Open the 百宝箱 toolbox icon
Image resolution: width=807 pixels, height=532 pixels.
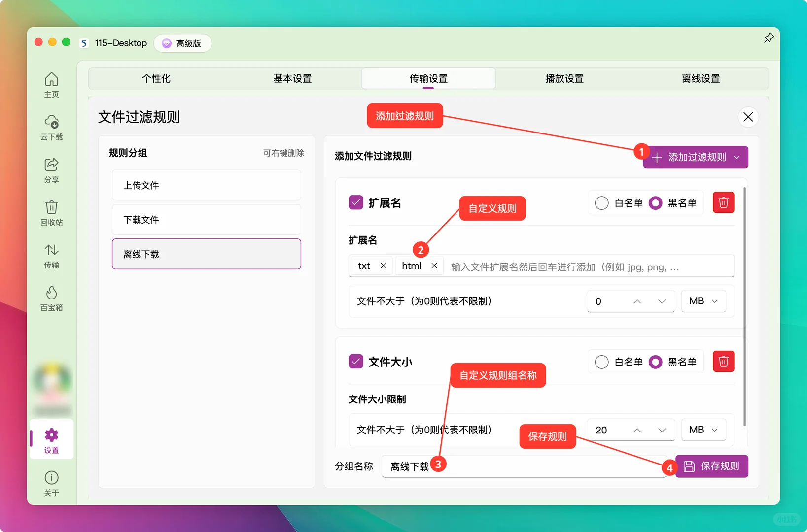[x=51, y=298]
